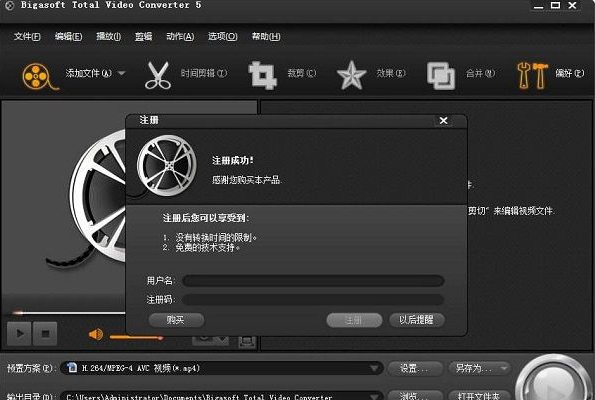Click the 添加文件(A) label
The height and width of the screenshot is (400, 595).
[88, 73]
